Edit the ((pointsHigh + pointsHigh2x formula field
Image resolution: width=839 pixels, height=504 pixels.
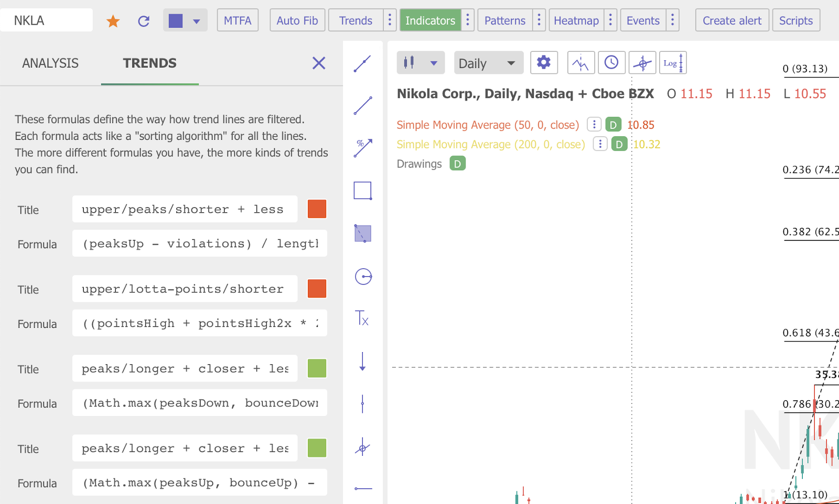tap(200, 323)
